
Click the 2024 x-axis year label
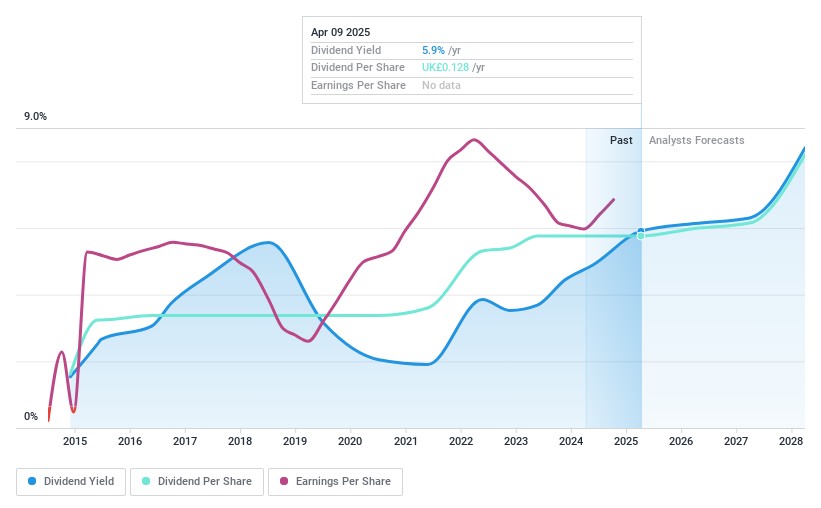[x=570, y=441]
